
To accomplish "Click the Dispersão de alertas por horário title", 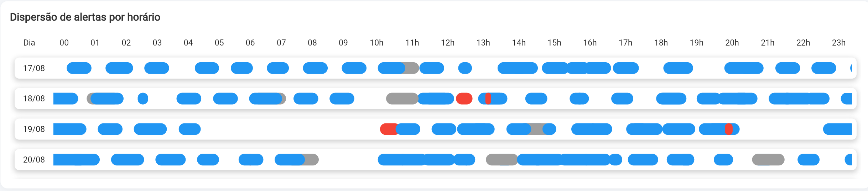I will [85, 17].
